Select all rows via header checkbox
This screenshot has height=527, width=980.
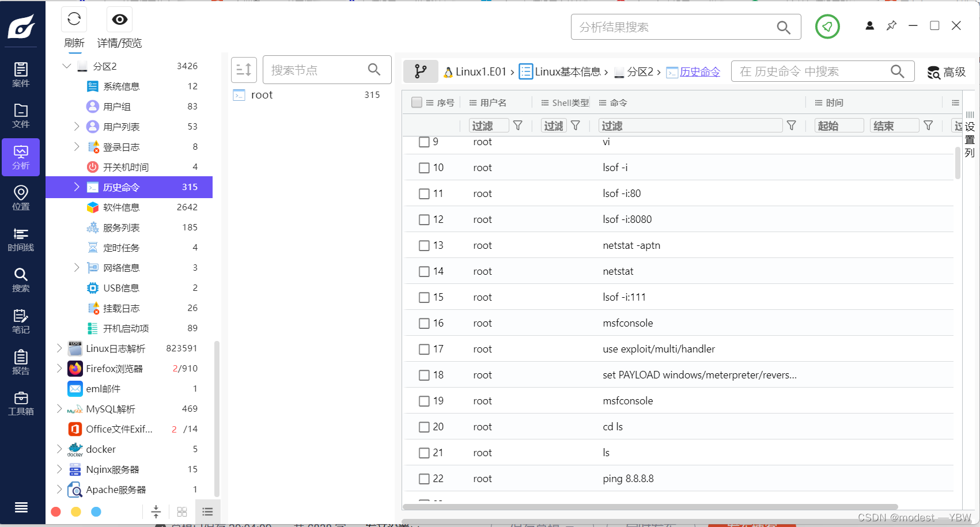pyautogui.click(x=417, y=102)
